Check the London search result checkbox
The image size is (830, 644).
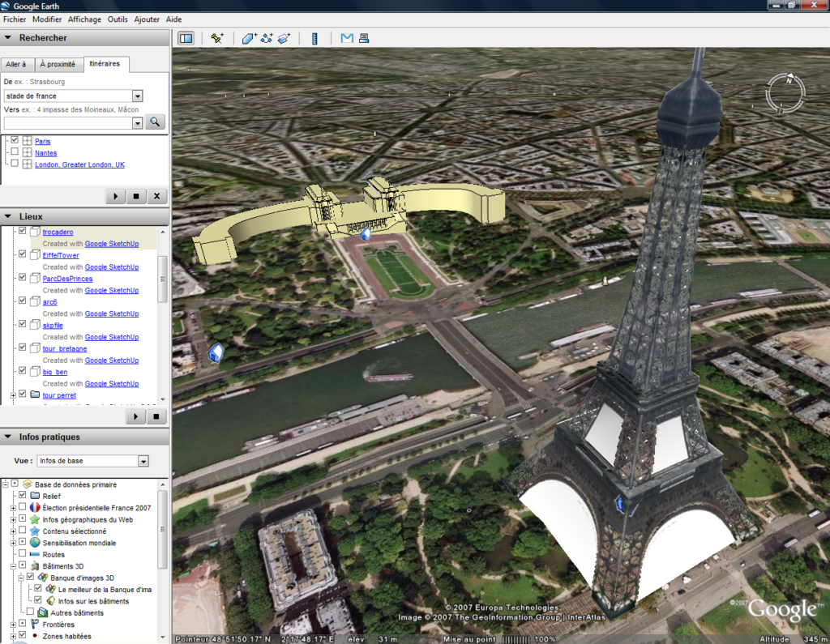click(x=15, y=164)
